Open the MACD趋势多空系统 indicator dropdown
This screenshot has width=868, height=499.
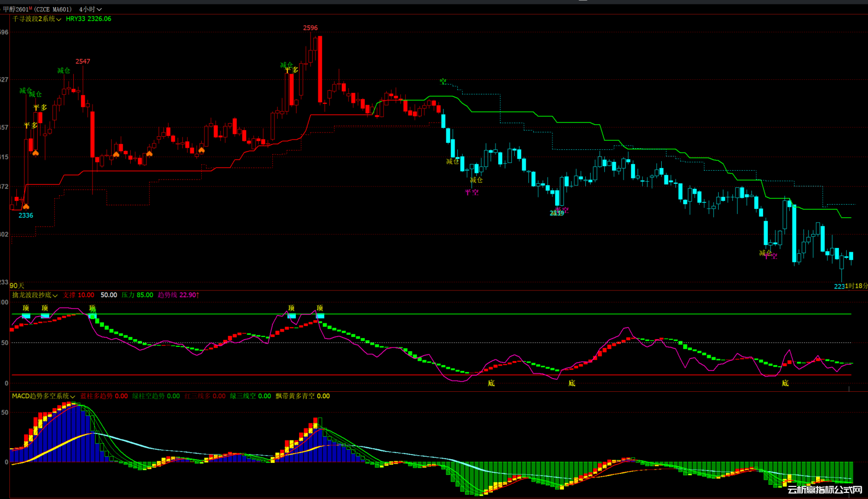pyautogui.click(x=44, y=396)
